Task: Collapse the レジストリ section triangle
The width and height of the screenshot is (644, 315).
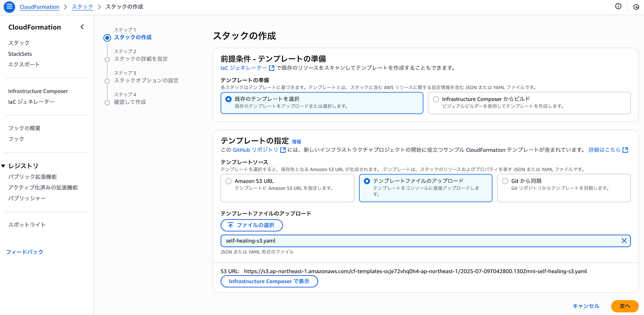Action: pos(3,166)
